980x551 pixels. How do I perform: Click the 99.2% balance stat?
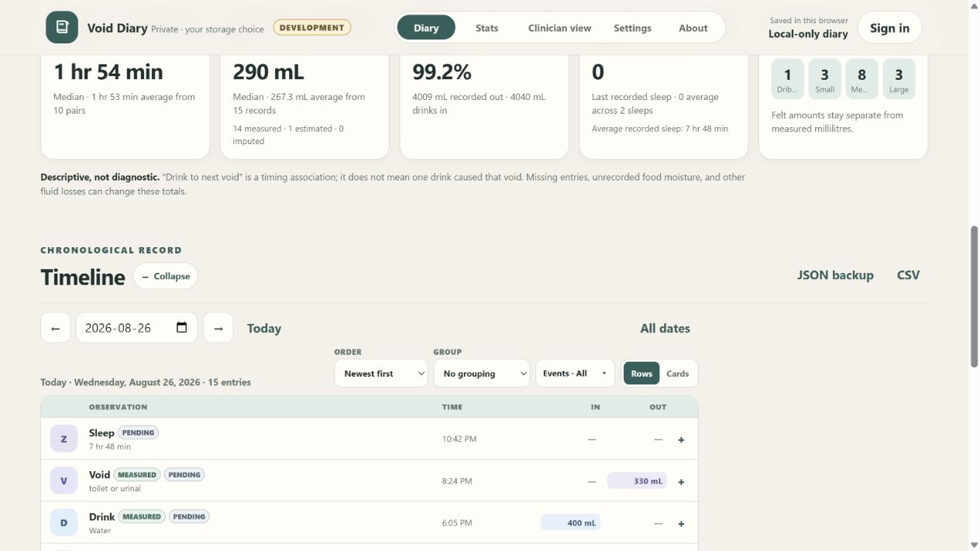[x=442, y=72]
